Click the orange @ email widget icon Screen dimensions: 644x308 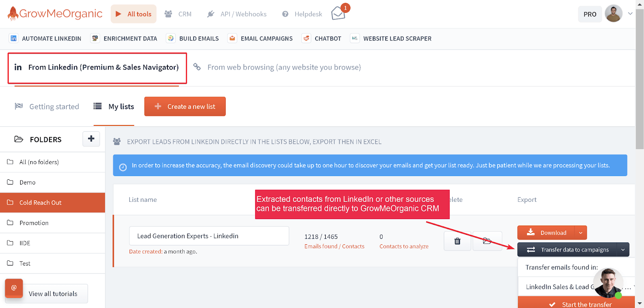tap(14, 288)
